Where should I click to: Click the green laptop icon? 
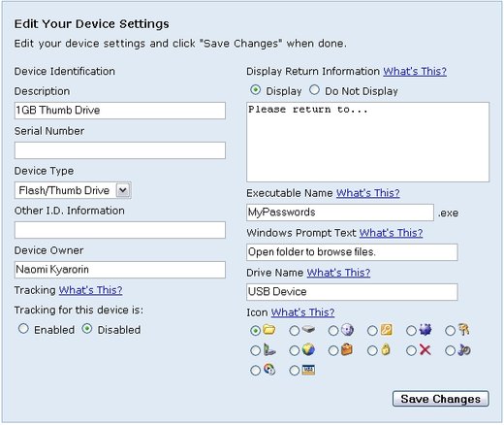[x=269, y=350]
